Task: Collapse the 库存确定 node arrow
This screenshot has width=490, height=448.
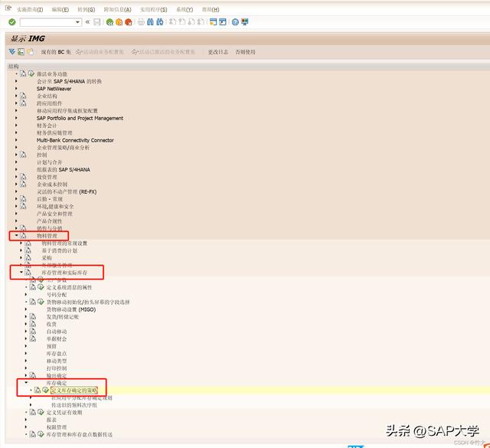Action: click(26, 383)
